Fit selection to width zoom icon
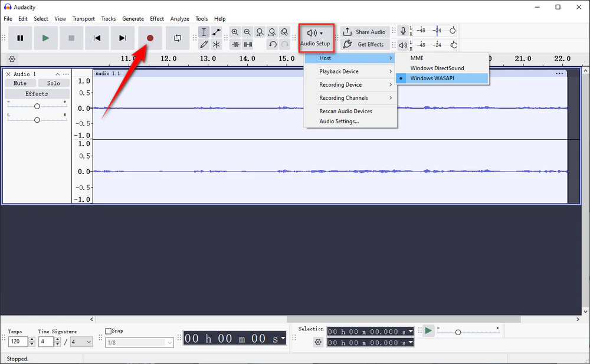Viewport: 590px width, 364px height. (x=260, y=32)
